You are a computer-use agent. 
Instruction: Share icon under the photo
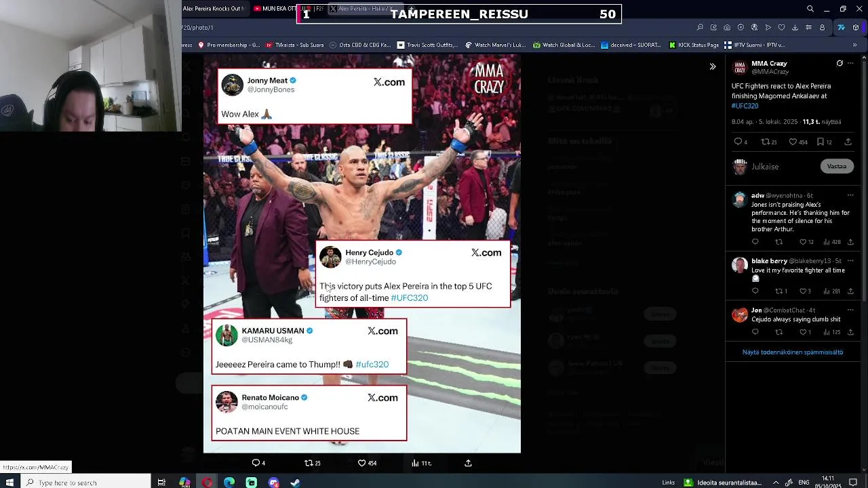click(468, 463)
